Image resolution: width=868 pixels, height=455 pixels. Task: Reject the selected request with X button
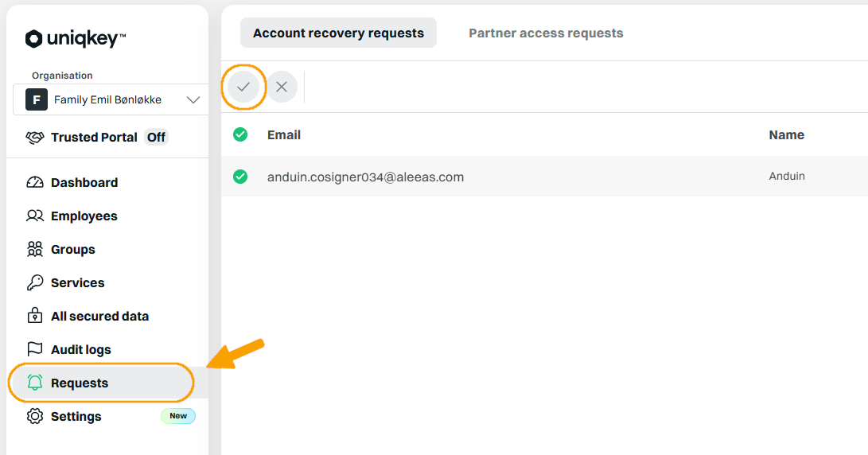[x=282, y=87]
